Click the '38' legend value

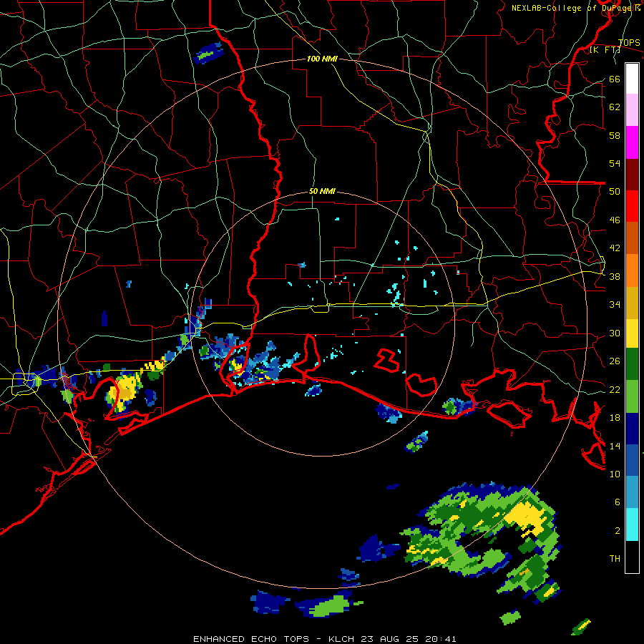tap(614, 276)
